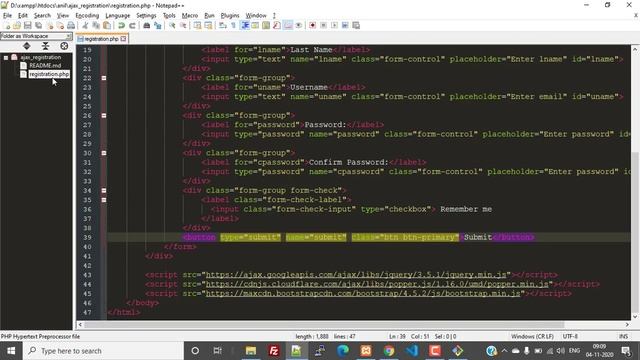Select the registration.php document tab

point(102,39)
